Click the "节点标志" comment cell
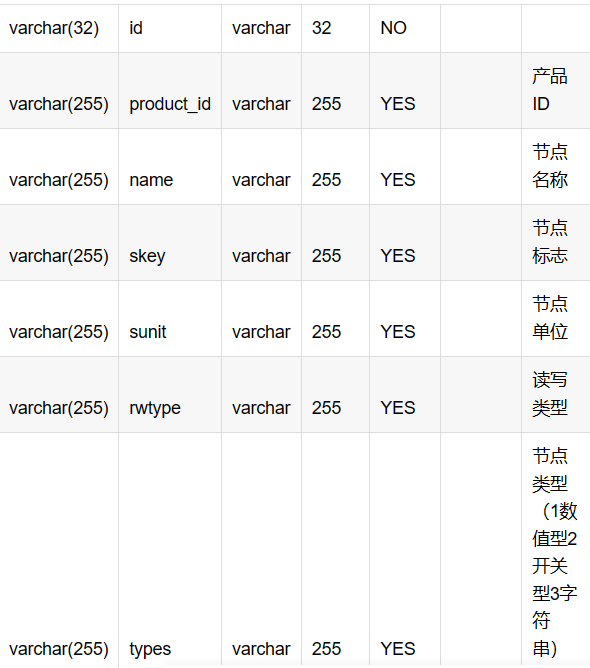This screenshot has height=668, width=590. [x=555, y=242]
